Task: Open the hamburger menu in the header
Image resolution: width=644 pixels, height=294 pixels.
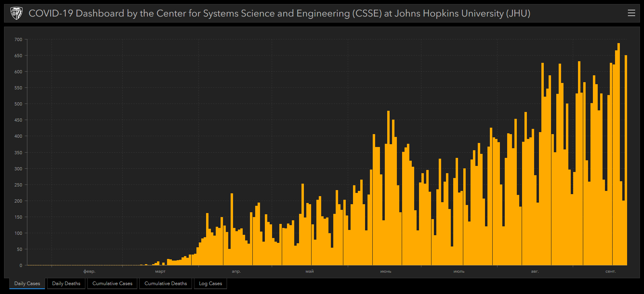Action: pyautogui.click(x=631, y=13)
